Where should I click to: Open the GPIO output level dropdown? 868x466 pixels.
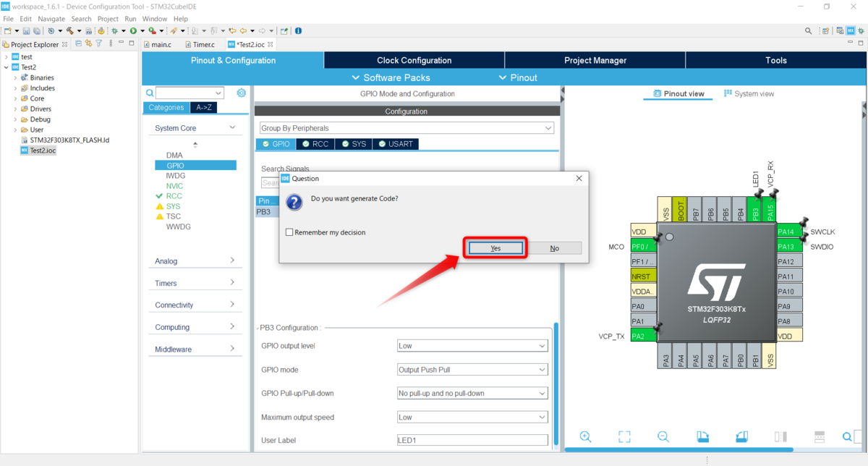(x=472, y=346)
